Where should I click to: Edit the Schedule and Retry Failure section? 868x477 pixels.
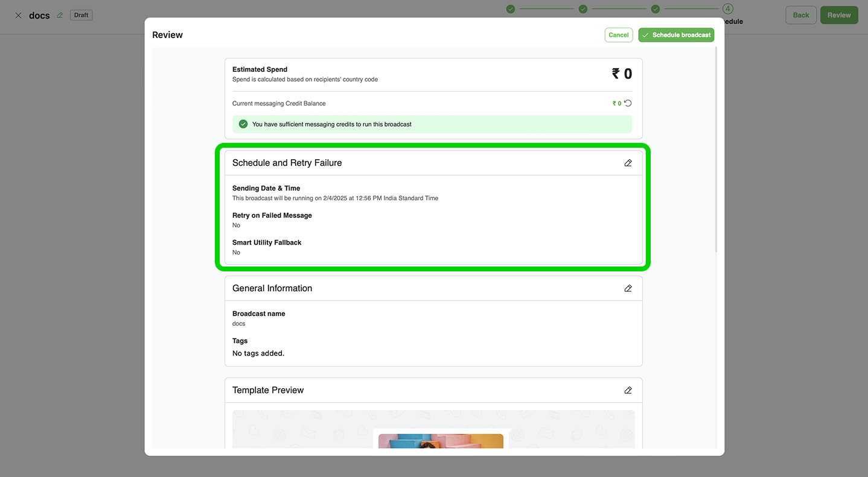[x=628, y=163]
